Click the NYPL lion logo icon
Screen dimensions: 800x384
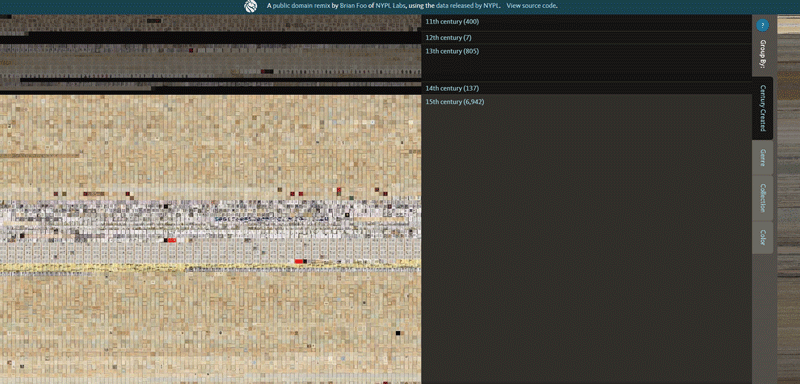click(x=250, y=6)
